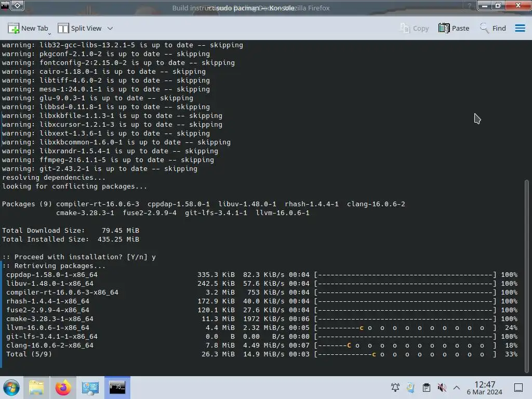Viewport: 532px width, 399px height.
Task: Click the clang progress bar at 18%
Action: 405,345
